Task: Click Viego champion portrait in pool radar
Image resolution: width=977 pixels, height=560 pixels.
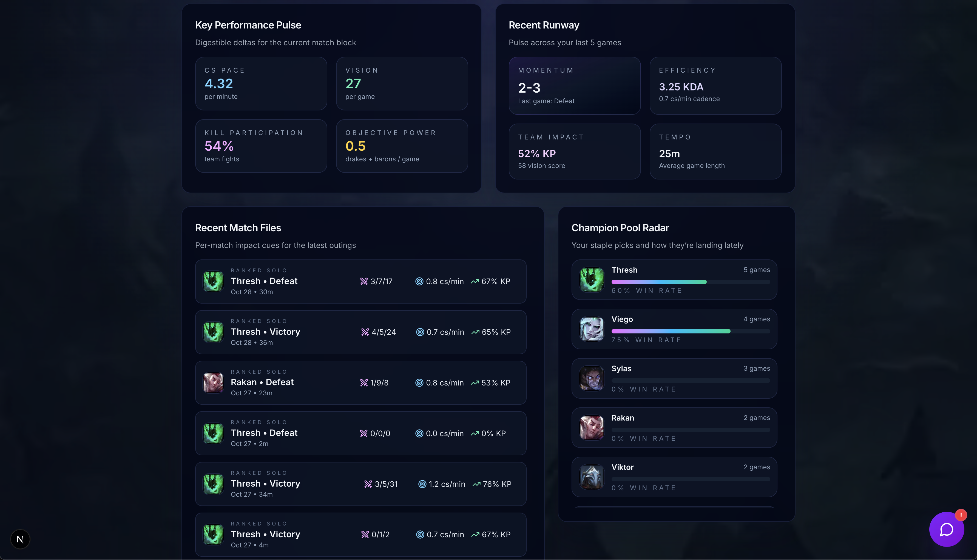Action: pos(591,329)
